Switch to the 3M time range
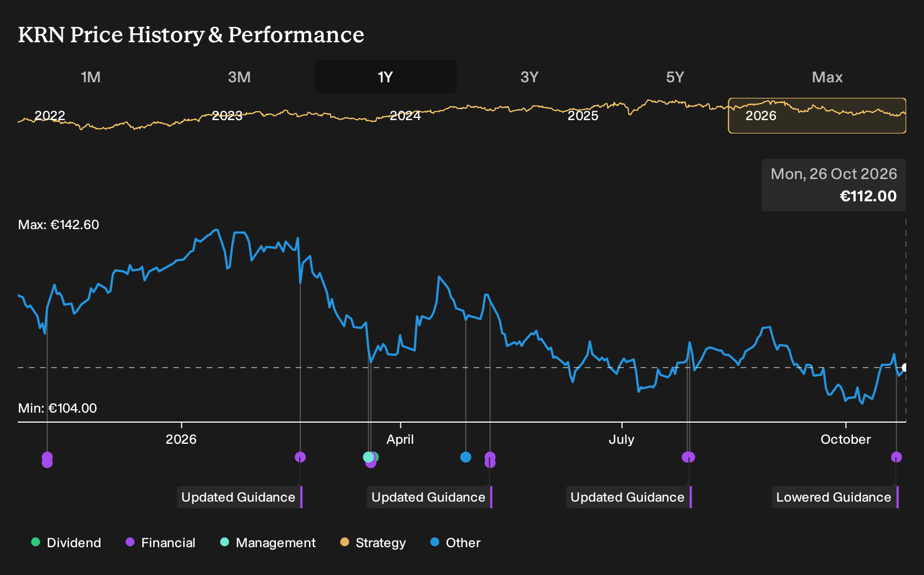Screen dimensions: 924x575 click(239, 77)
